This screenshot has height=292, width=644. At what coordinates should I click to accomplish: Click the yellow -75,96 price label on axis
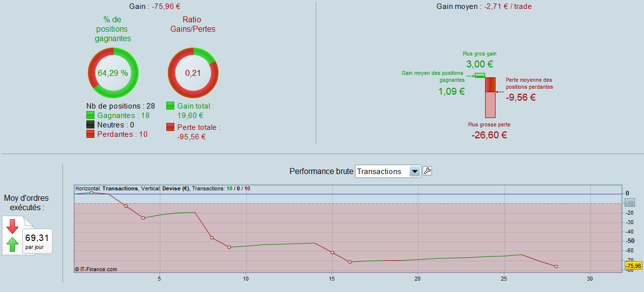(634, 266)
